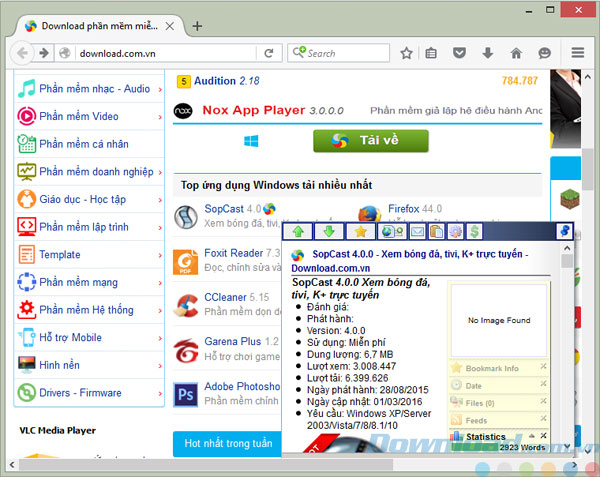600x477 pixels.
Task: Expand Phần mềm Video submenu arrow
Action: click(160, 117)
